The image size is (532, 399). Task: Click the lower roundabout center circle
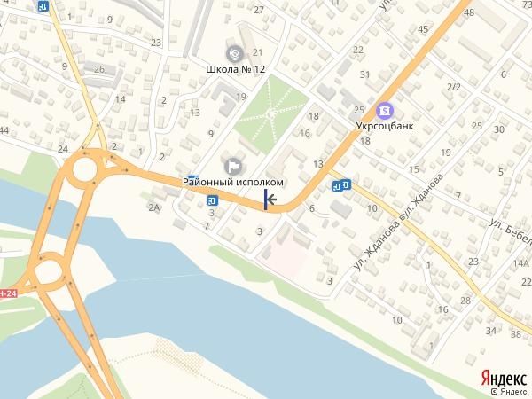(49, 271)
